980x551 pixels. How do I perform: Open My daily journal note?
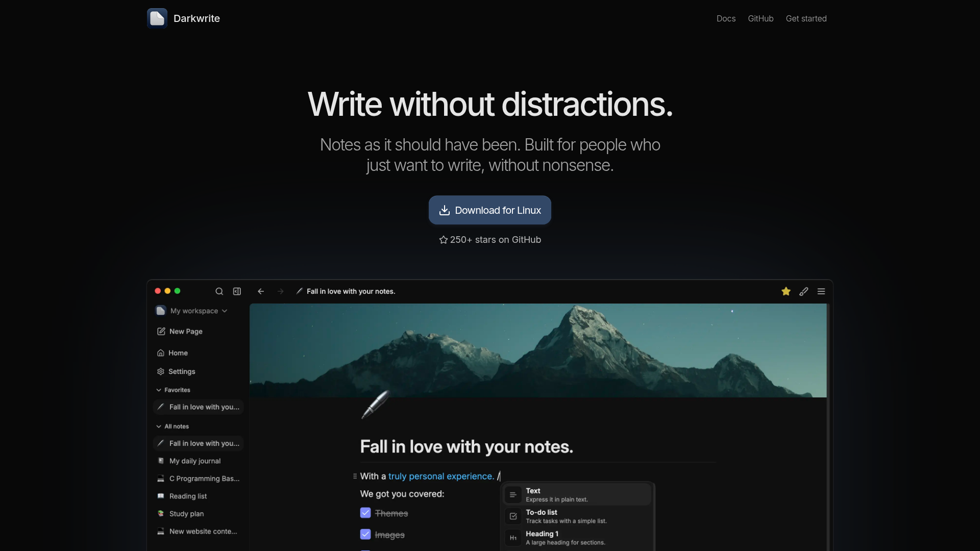pos(199,461)
